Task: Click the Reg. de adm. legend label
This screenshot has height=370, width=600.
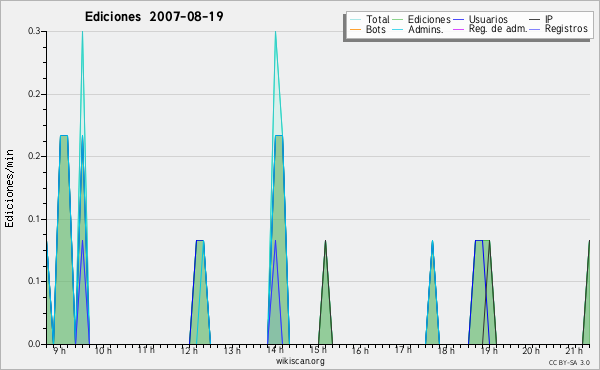Action: tap(498, 29)
